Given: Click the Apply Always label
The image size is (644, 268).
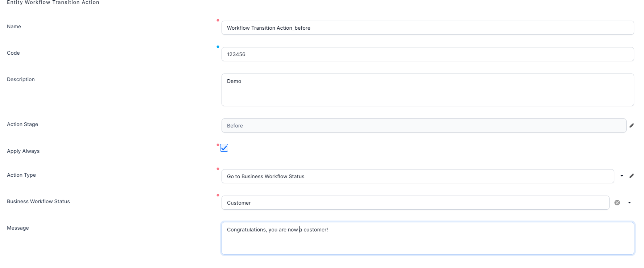Looking at the screenshot, I should [x=23, y=151].
